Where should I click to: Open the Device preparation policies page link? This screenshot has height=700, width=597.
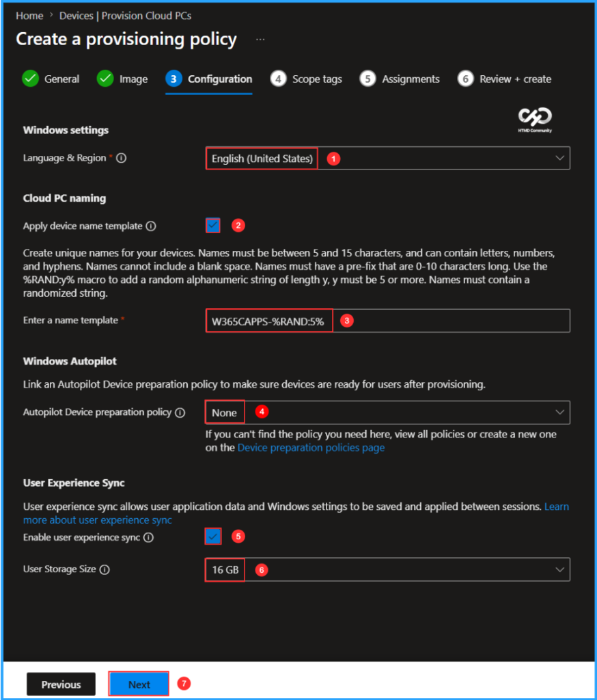click(311, 448)
